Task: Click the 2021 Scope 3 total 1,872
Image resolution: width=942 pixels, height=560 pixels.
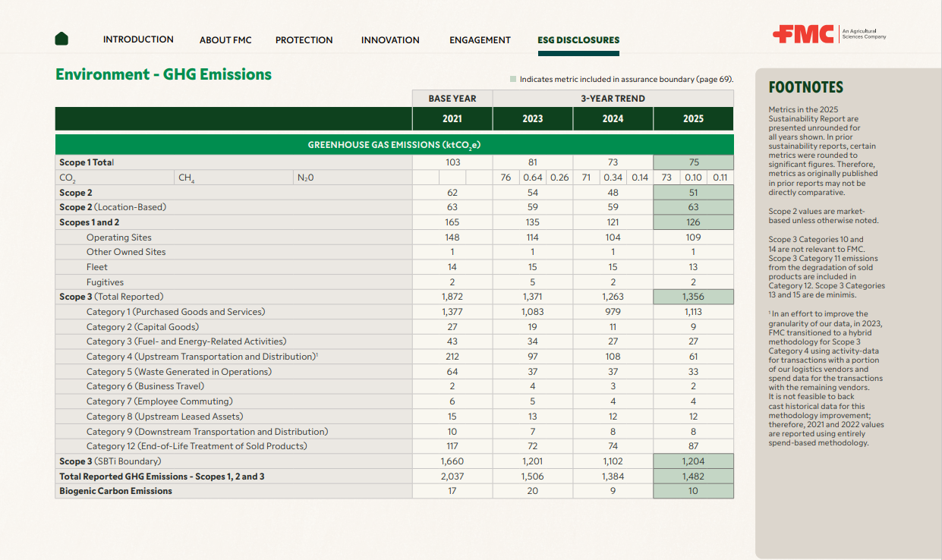Action: pos(452,297)
